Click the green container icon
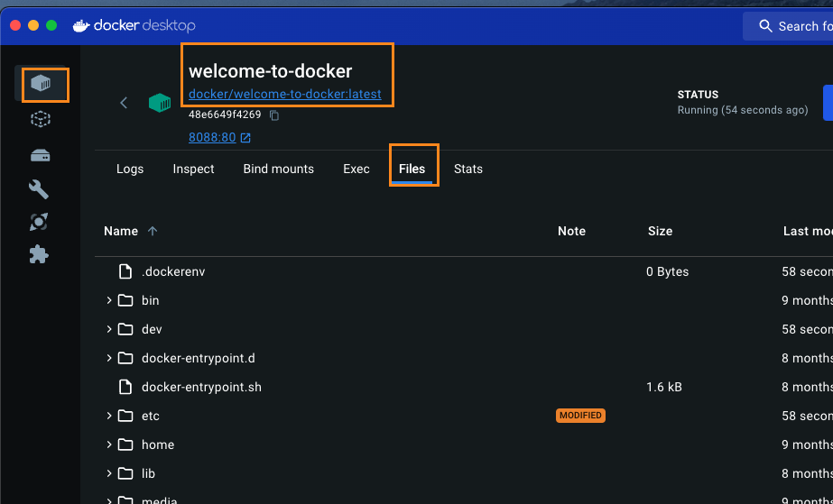 160,103
